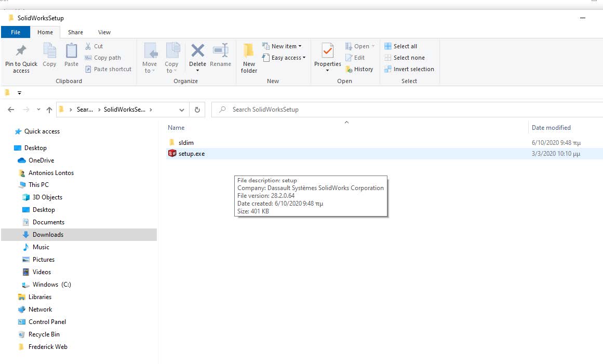Open the Recent locations dropdown arrow
This screenshot has height=364, width=603.
pos(38,110)
